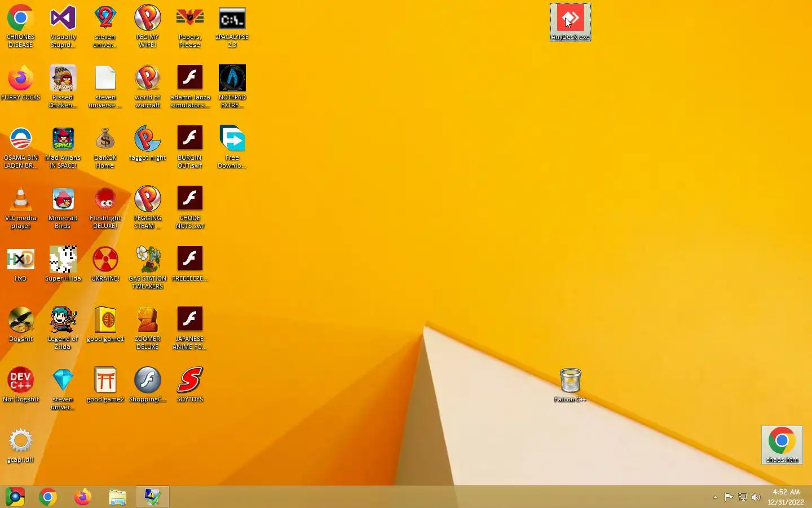The image size is (812, 508).
Task: Select the CHODE NUTS.swf Flash file
Action: [190, 207]
